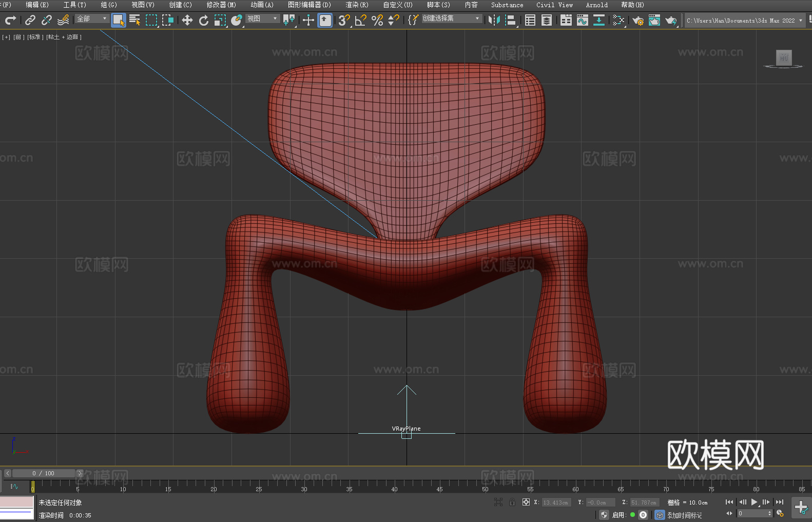Image resolution: width=812 pixels, height=522 pixels.
Task: Toggle the 3D Snaps button
Action: 344,20
